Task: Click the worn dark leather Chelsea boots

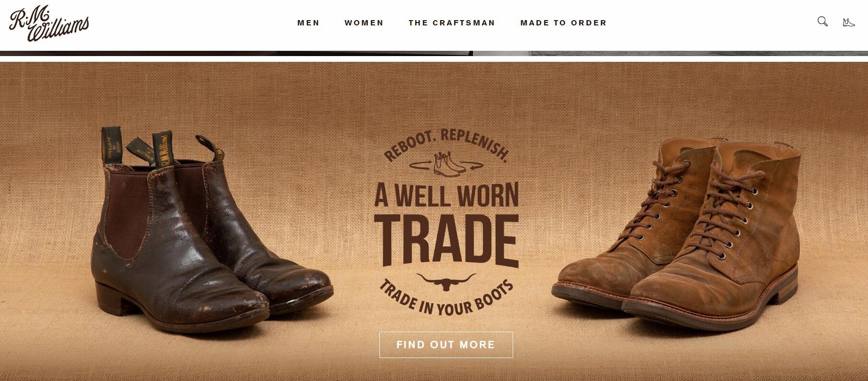Action: pyautogui.click(x=211, y=230)
